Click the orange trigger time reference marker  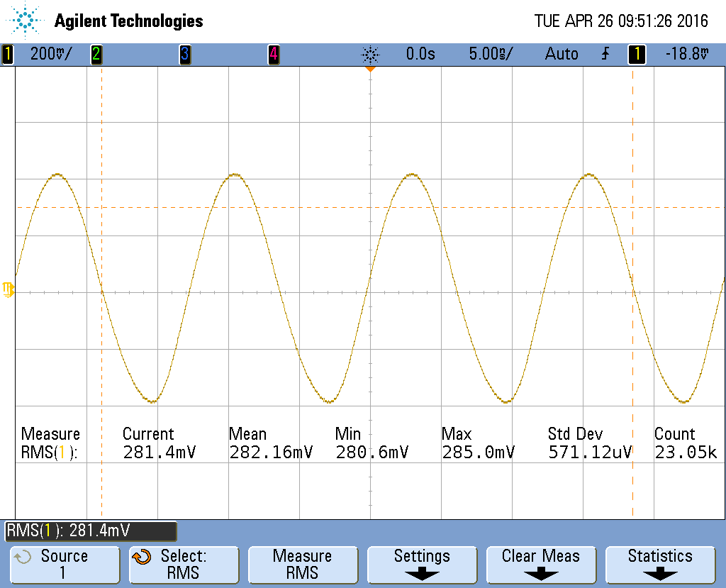pos(370,69)
